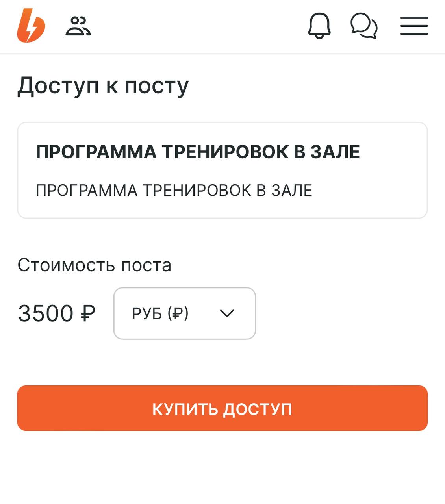Image resolution: width=445 pixels, height=504 pixels.
Task: Click the word посту in the page heading
Action: (x=157, y=85)
